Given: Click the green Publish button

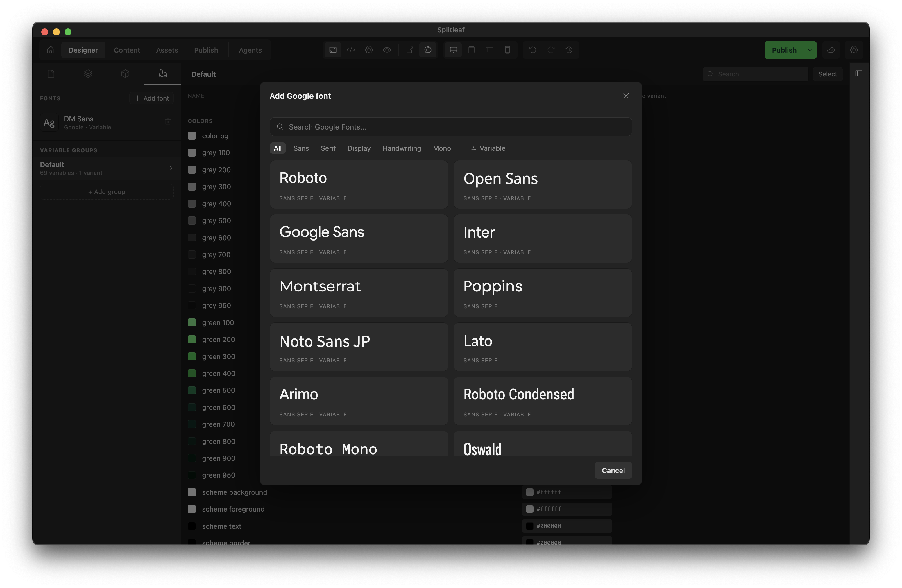Looking at the screenshot, I should [x=784, y=50].
